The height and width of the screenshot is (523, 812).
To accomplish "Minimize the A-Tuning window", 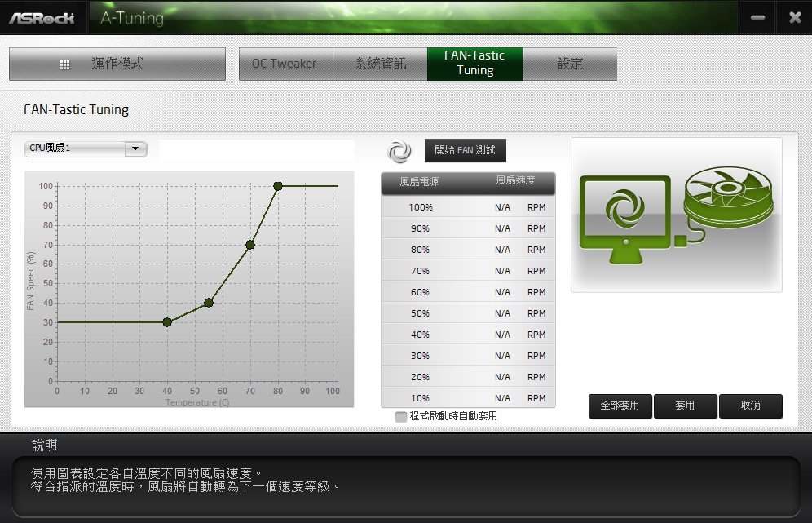I will pyautogui.click(x=757, y=18).
